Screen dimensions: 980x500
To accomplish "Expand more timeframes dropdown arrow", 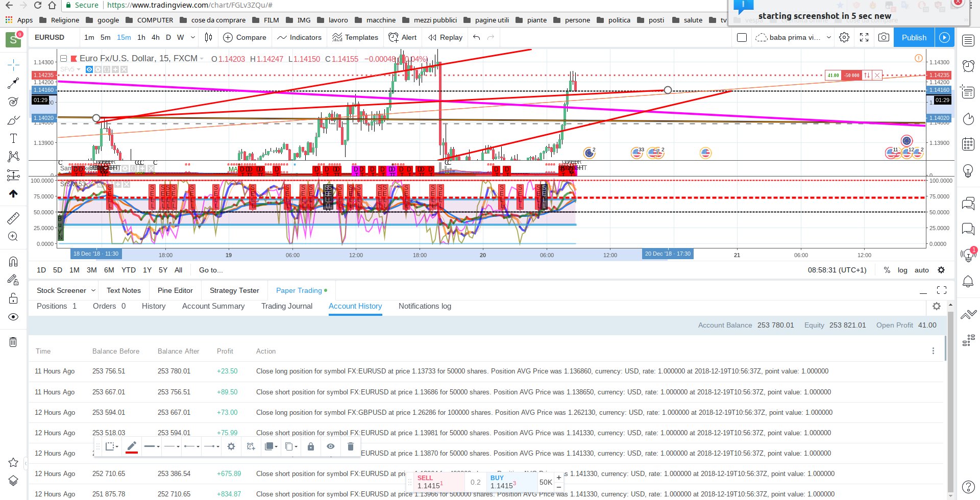I will [192, 37].
